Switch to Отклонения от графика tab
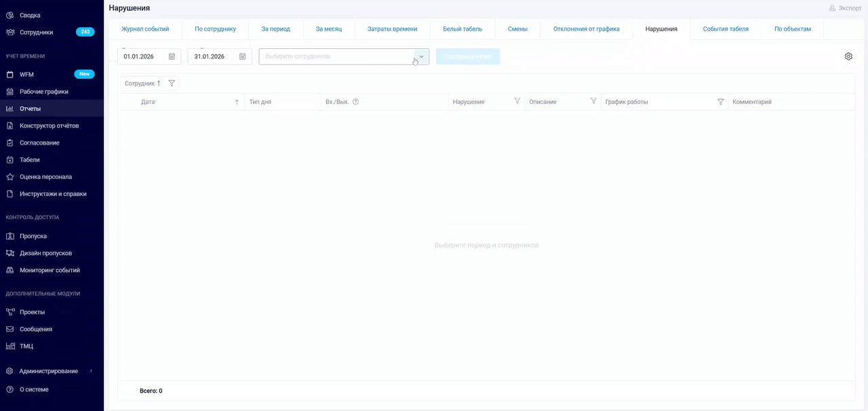 tap(586, 29)
